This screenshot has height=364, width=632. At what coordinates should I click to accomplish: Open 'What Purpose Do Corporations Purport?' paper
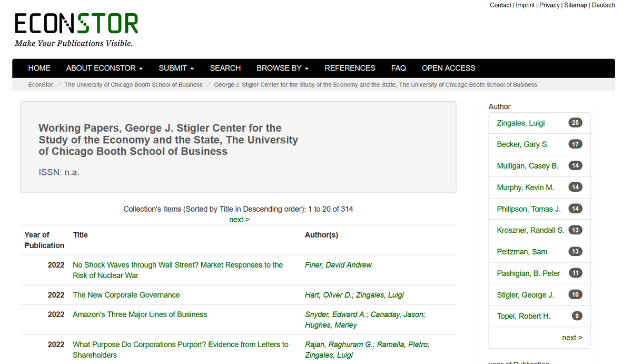(x=181, y=349)
